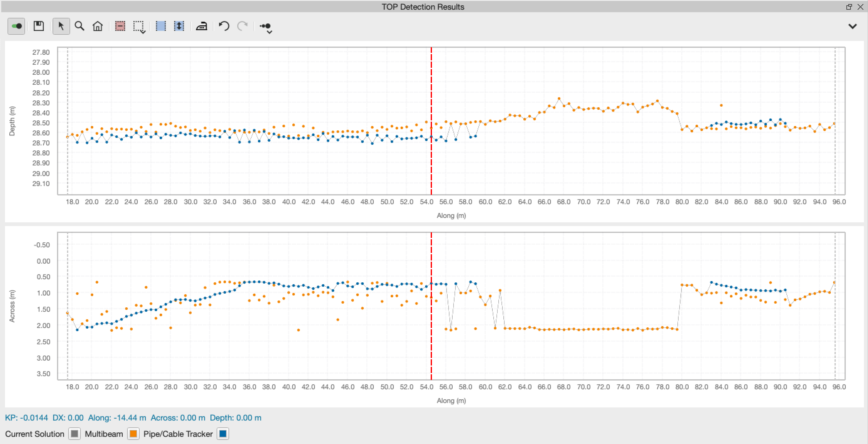Activate the magnifier zoom tool

click(80, 26)
